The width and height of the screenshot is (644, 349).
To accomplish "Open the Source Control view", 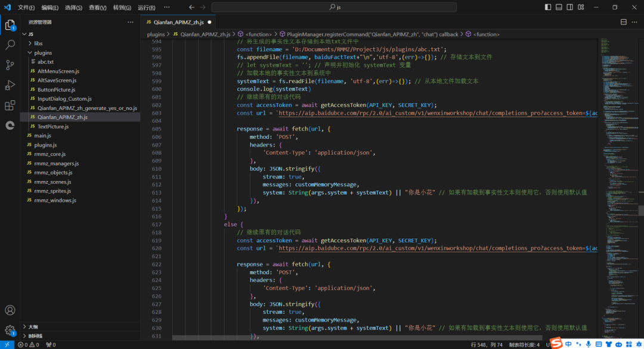I will tap(10, 65).
